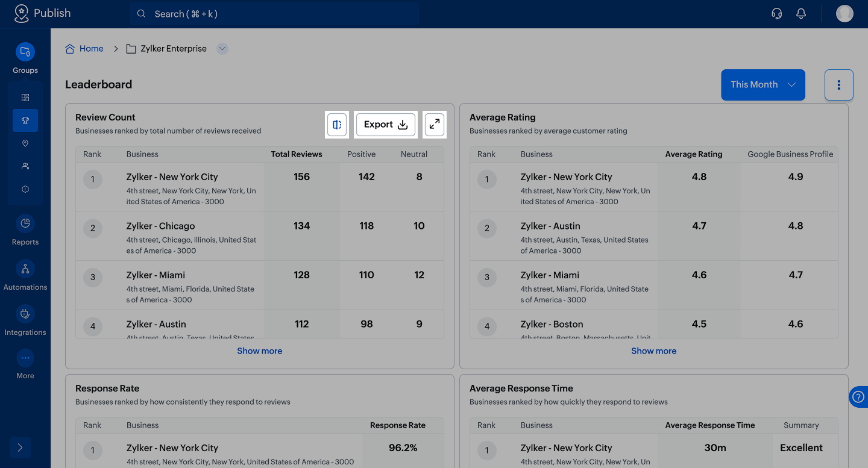
Task: Open the headset support icon
Action: tap(777, 14)
